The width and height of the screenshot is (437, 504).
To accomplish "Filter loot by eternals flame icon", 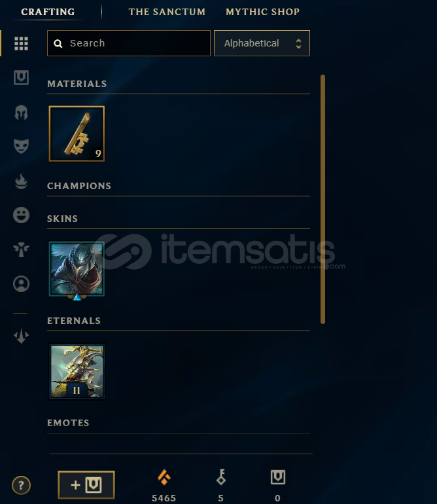I will pyautogui.click(x=21, y=181).
